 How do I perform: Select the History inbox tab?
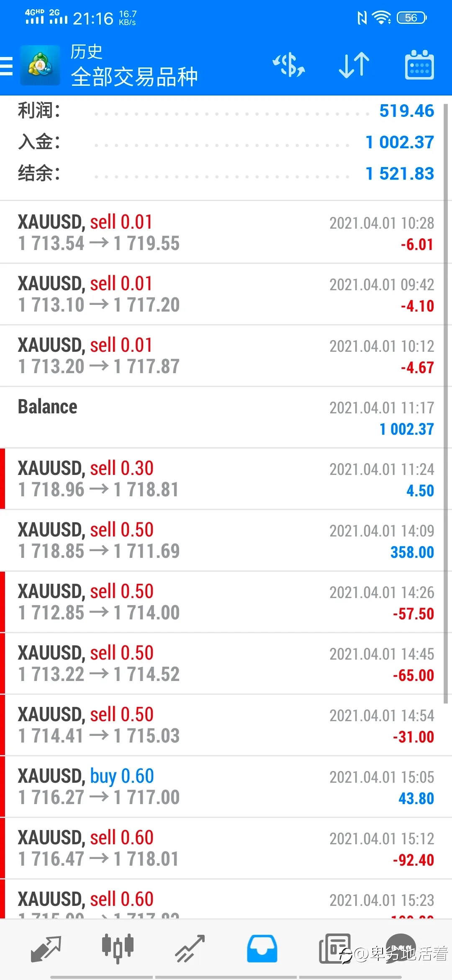(262, 949)
